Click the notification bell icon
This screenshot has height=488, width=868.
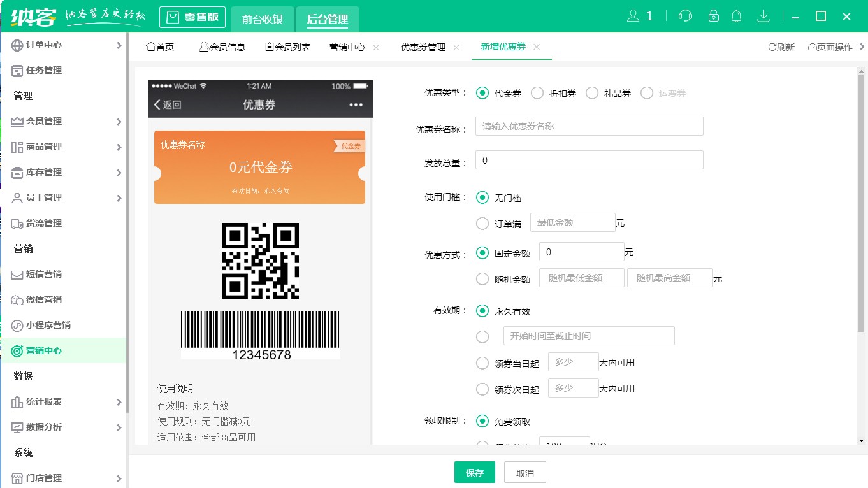pos(736,15)
